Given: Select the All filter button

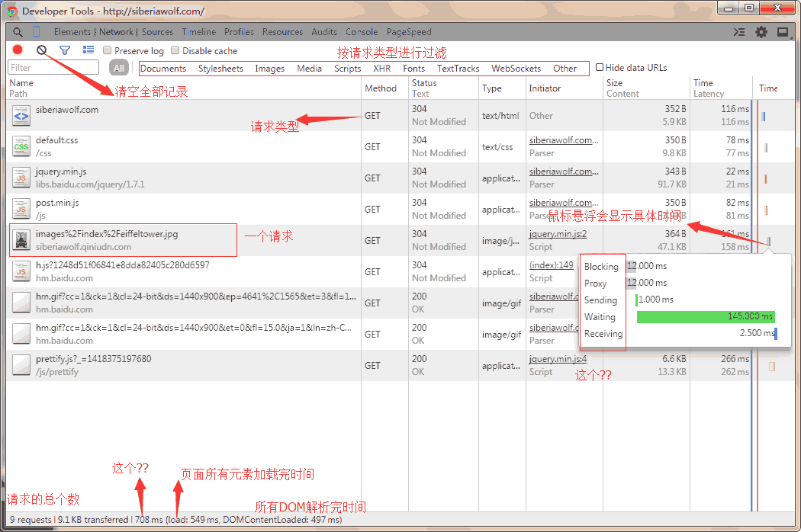Looking at the screenshot, I should pyautogui.click(x=119, y=68).
